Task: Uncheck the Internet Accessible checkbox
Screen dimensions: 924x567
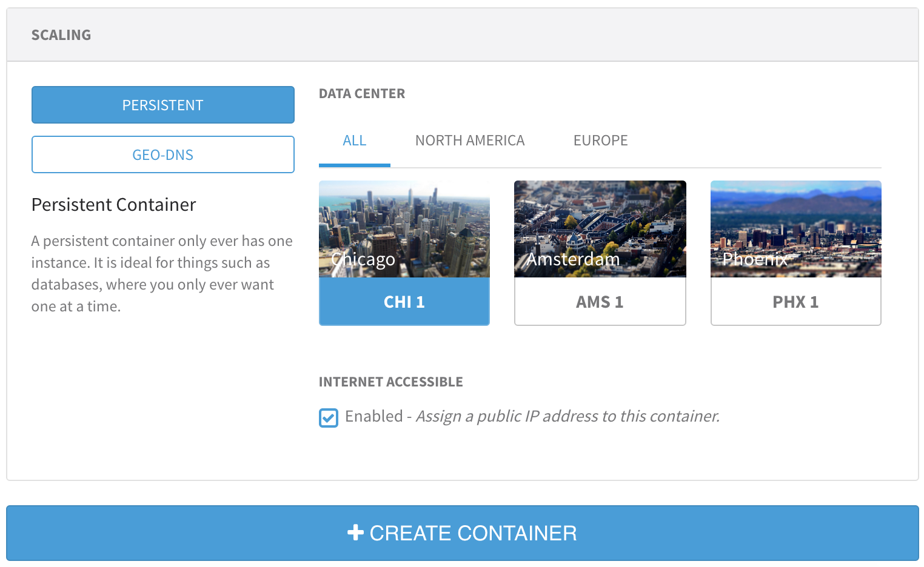Action: [x=329, y=418]
